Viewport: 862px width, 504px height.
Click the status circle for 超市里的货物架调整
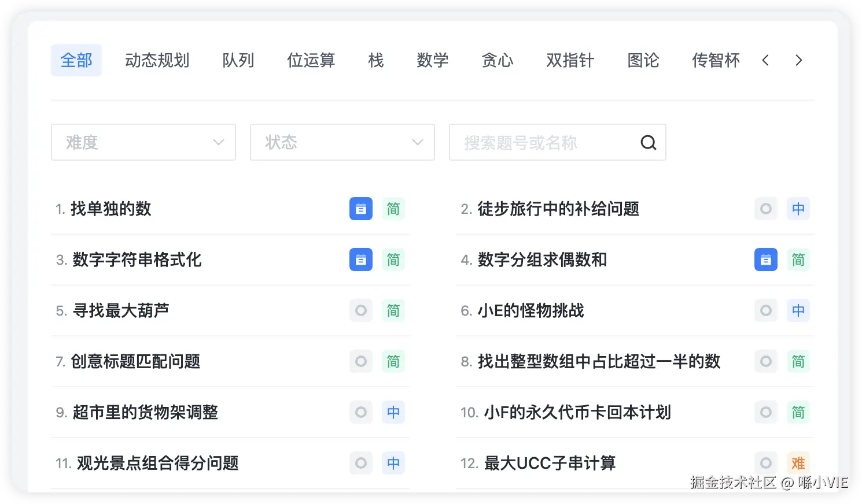360,412
